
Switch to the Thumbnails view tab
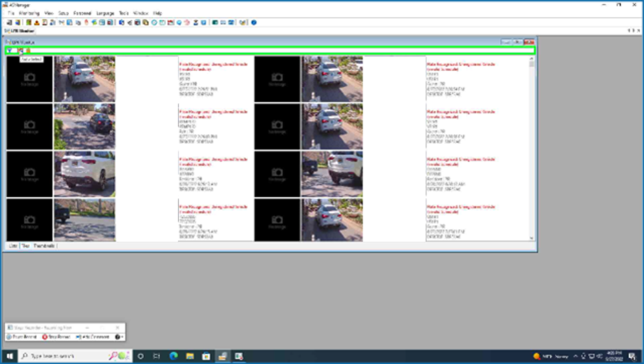click(44, 246)
